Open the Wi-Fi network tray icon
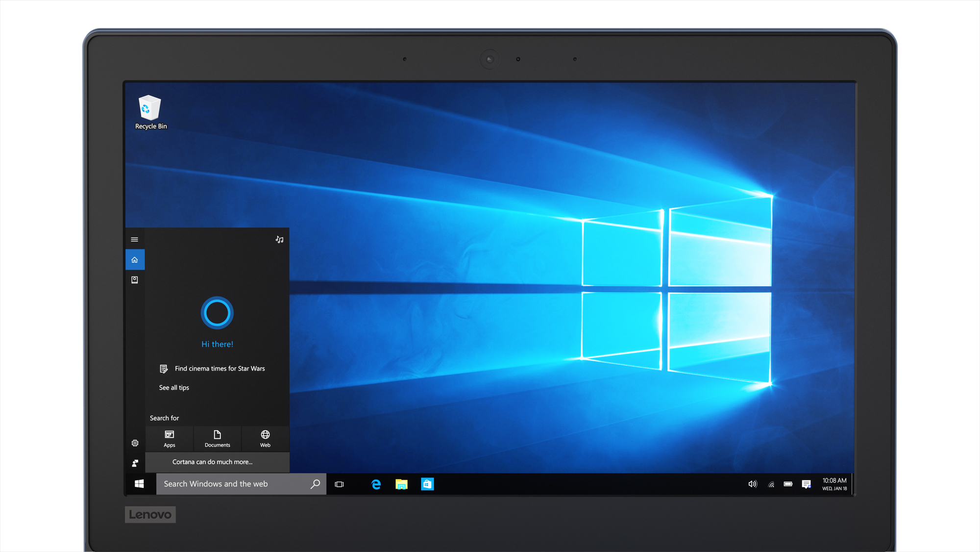 tap(771, 484)
